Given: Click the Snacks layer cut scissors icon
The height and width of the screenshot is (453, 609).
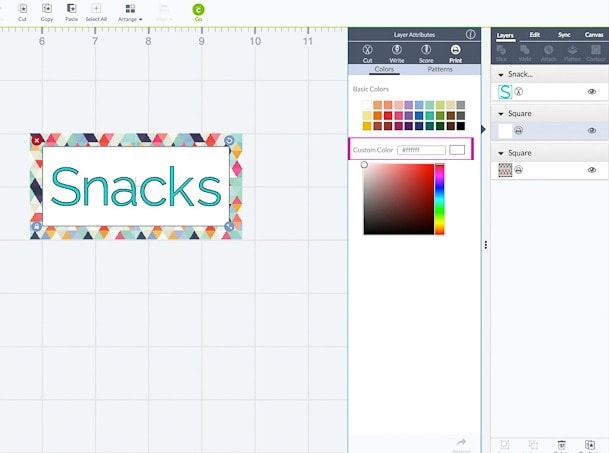Looking at the screenshot, I should point(519,92).
